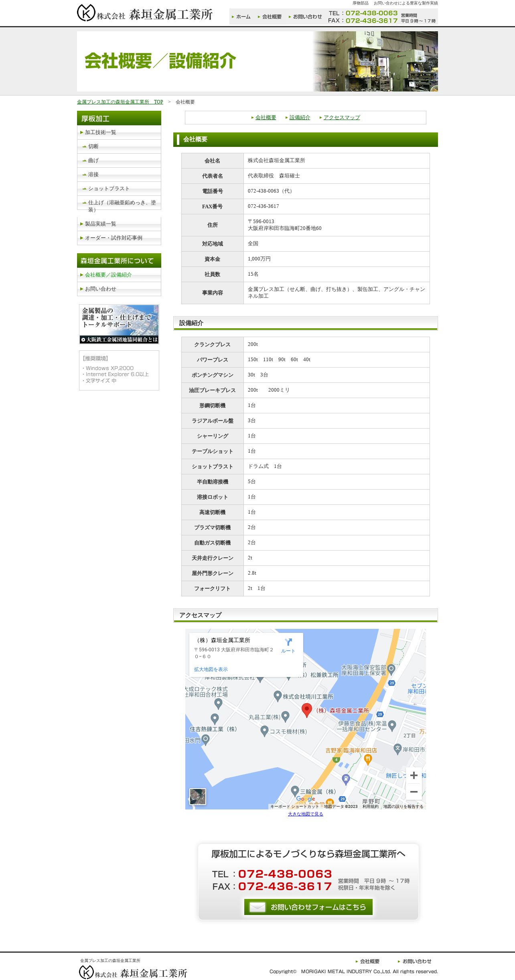Click the 住吉熱錬工業 map marker
515x980 pixels.
click(215, 719)
